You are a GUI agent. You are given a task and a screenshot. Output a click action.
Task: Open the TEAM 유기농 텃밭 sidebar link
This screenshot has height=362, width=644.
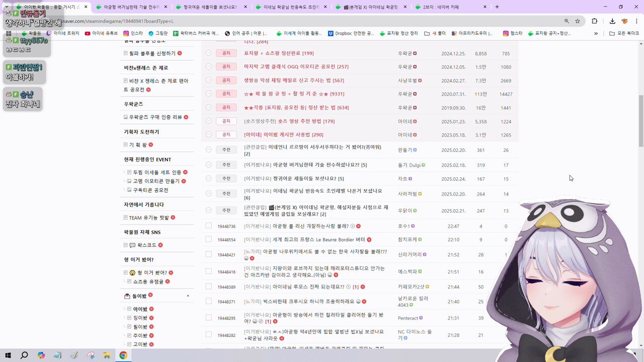pyautogui.click(x=149, y=218)
